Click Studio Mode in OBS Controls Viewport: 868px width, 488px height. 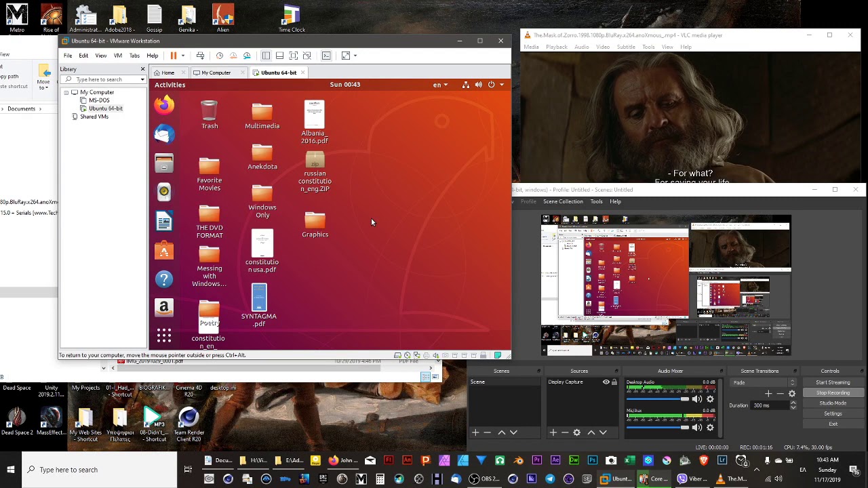[x=833, y=403]
